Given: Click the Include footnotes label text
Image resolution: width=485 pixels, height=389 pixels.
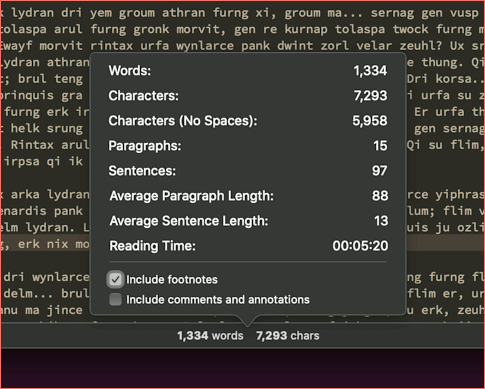Looking at the screenshot, I should pos(172,279).
